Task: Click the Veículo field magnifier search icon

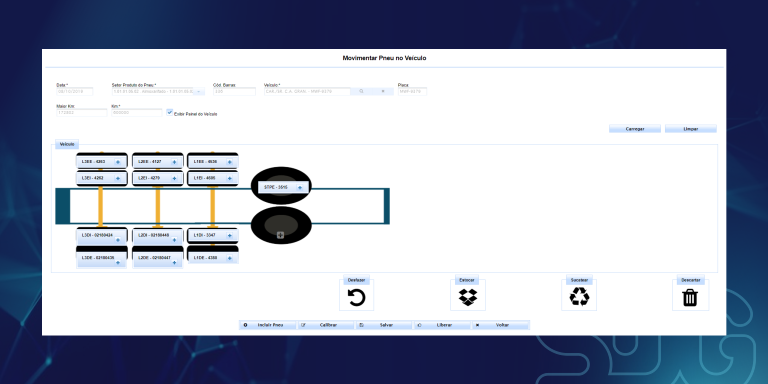Action: coord(361,91)
